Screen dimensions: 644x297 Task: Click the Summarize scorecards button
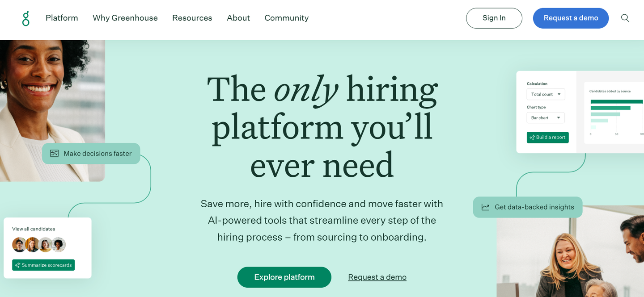coord(43,265)
